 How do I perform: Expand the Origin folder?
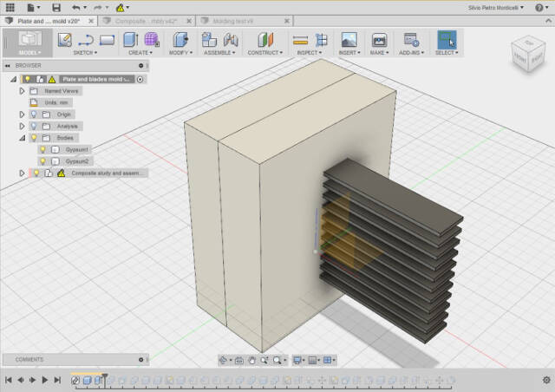tap(22, 114)
